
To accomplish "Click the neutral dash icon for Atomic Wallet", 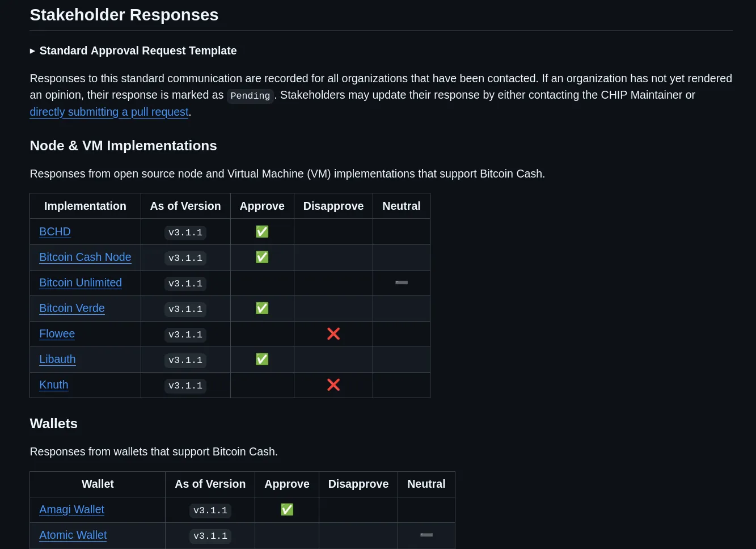I will coord(426,535).
